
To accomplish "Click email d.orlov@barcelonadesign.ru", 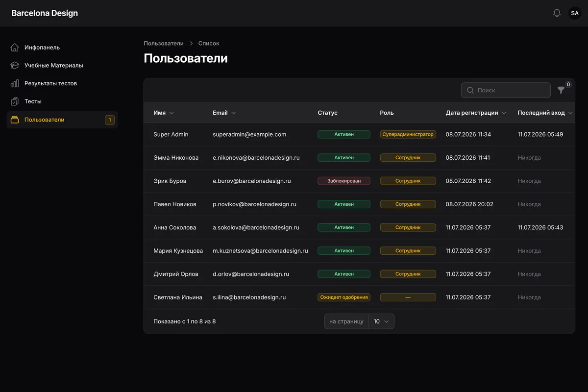I will point(251,274).
